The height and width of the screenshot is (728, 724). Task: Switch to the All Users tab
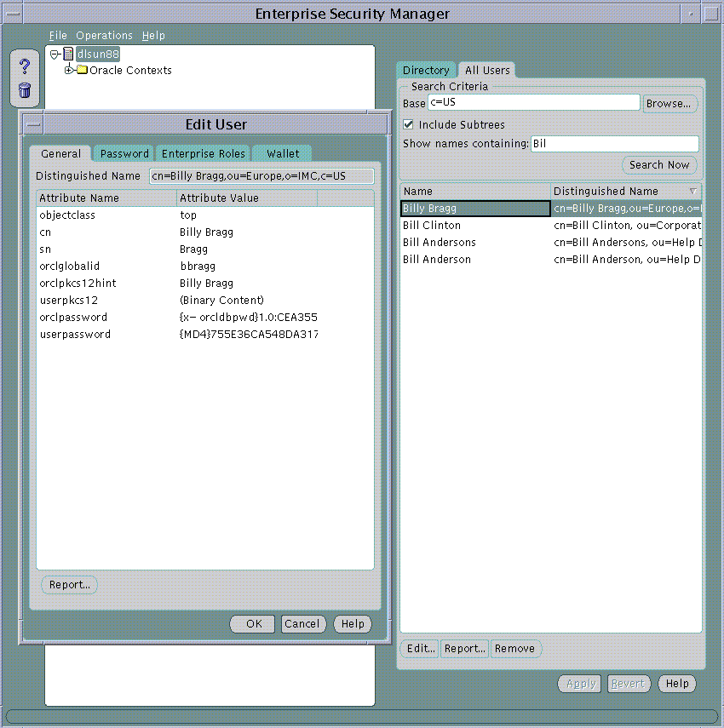pos(486,70)
